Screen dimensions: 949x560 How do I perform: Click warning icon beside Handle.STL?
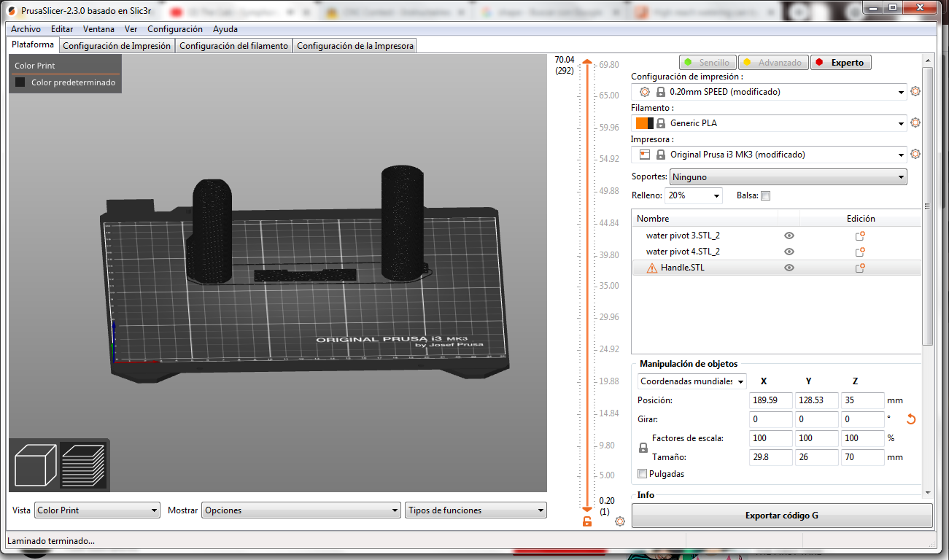[x=651, y=268]
